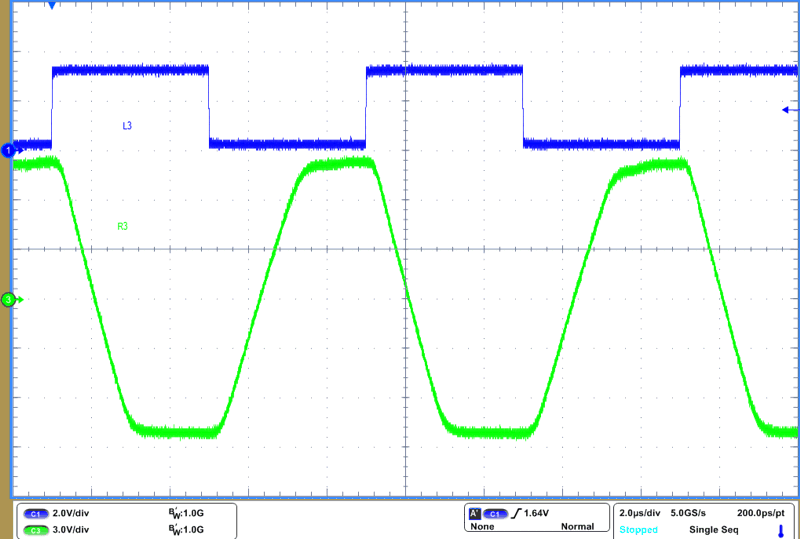
Task: Click the None trigger coupling label
Action: click(482, 526)
